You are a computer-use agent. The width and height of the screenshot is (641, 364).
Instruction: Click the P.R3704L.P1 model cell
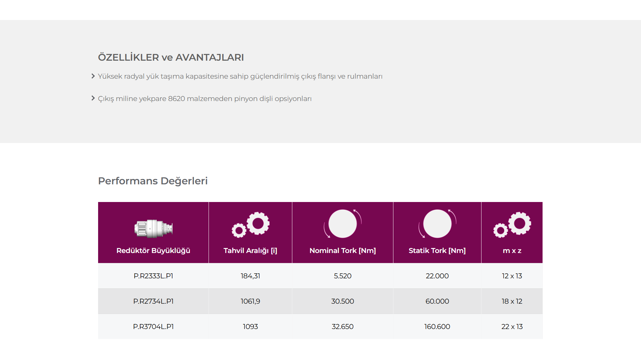click(x=153, y=327)
